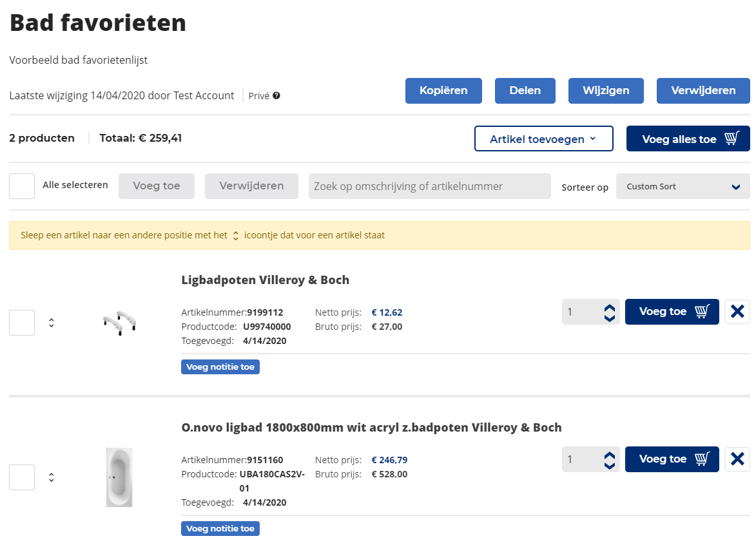Check the Alle selecteren checkbox
Image resolution: width=756 pixels, height=554 pixels.
point(22,186)
